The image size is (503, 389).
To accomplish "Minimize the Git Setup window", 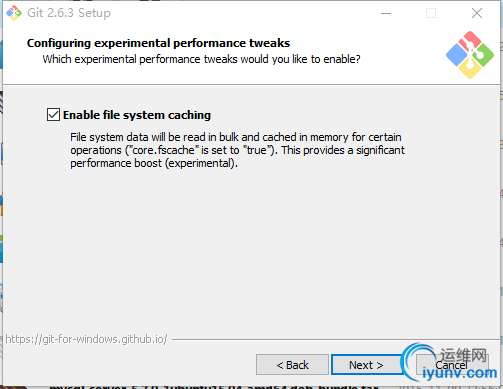I will [386, 13].
